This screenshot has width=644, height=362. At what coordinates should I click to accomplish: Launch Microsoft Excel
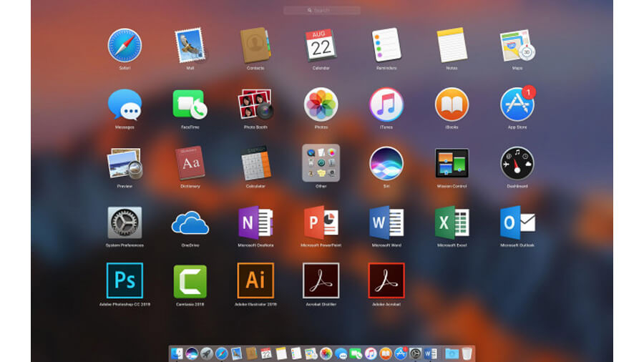click(x=452, y=222)
